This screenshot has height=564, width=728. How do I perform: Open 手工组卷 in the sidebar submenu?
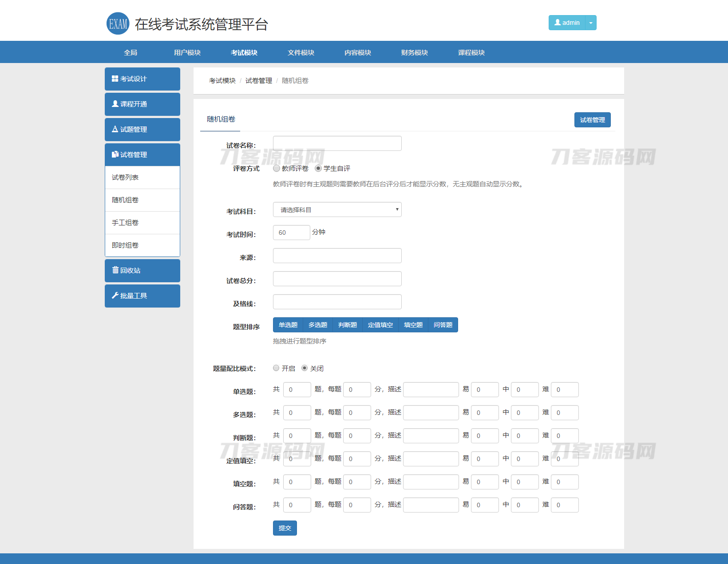click(x=125, y=222)
